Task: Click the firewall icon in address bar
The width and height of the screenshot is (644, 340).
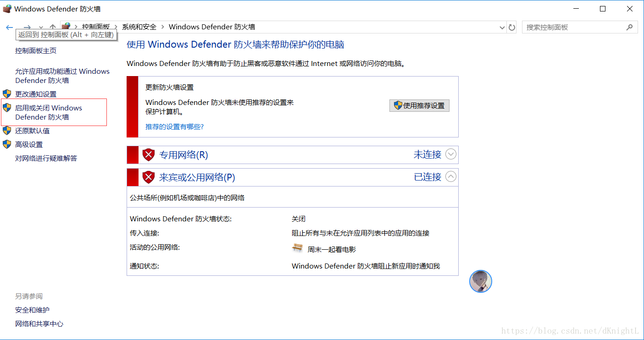Action: tap(67, 27)
